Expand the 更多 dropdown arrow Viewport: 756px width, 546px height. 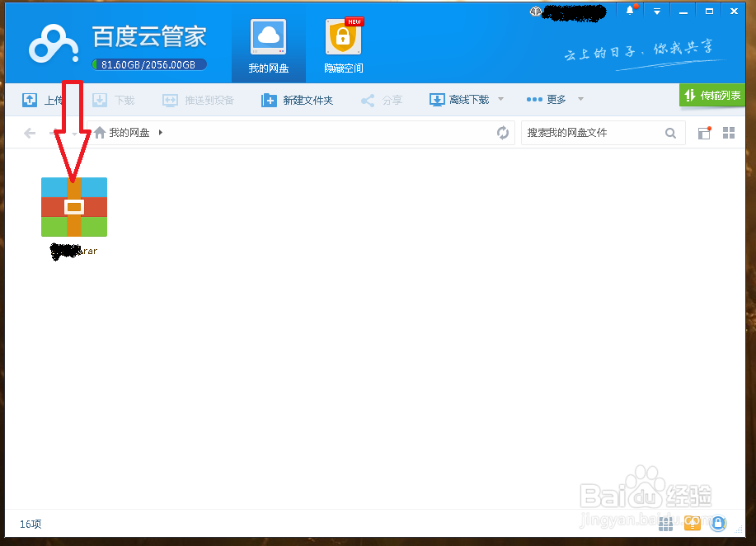pyautogui.click(x=580, y=99)
